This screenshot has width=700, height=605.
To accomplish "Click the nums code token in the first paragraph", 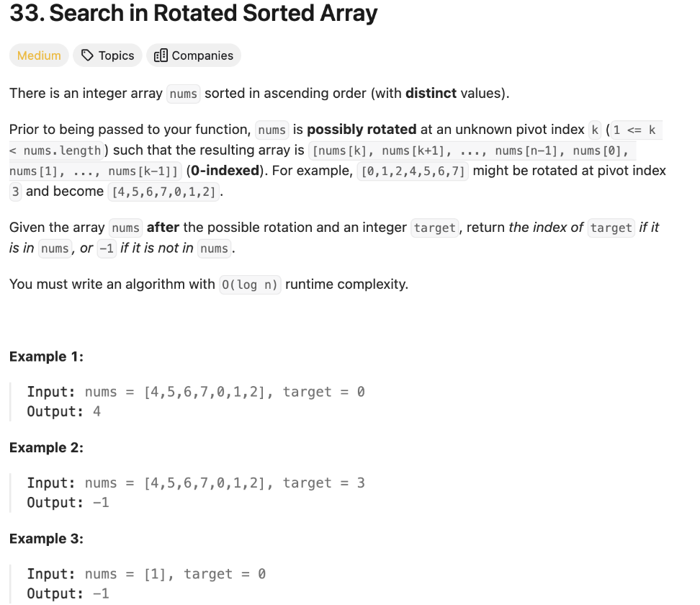I will click(183, 93).
